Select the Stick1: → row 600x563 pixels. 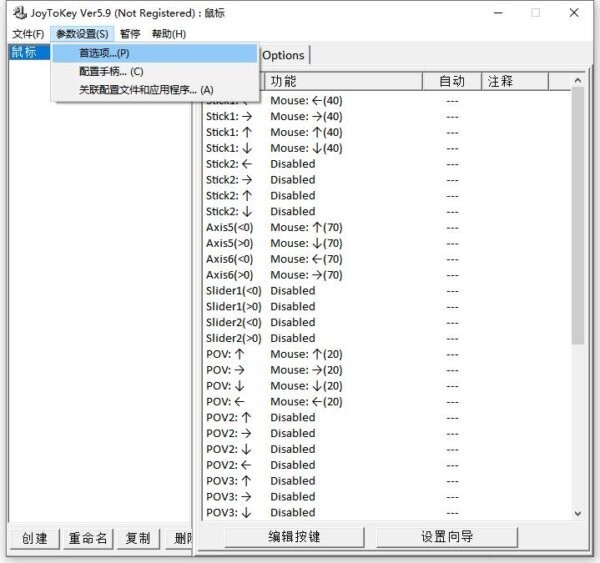(386, 116)
